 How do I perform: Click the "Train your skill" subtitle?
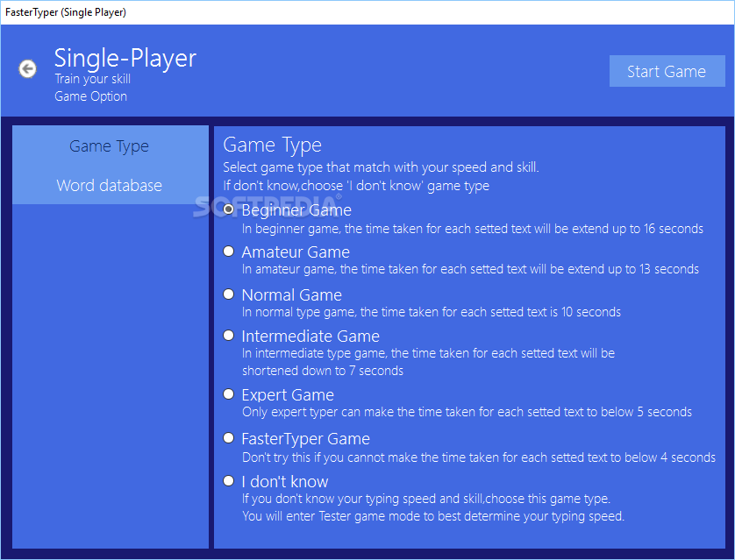click(x=92, y=79)
